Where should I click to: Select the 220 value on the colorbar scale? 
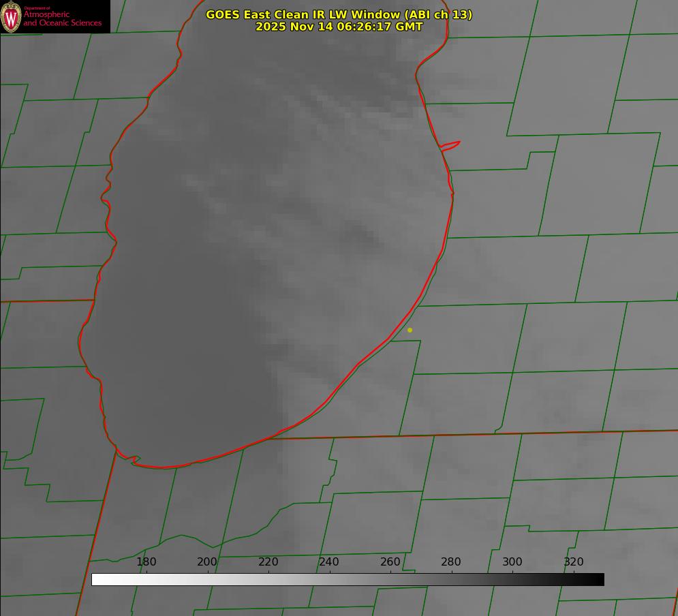point(268,562)
